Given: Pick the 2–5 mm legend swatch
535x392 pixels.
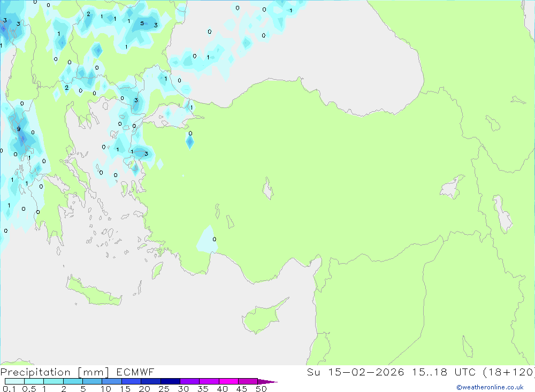Looking at the screenshot, I should pyautogui.click(x=73, y=381).
